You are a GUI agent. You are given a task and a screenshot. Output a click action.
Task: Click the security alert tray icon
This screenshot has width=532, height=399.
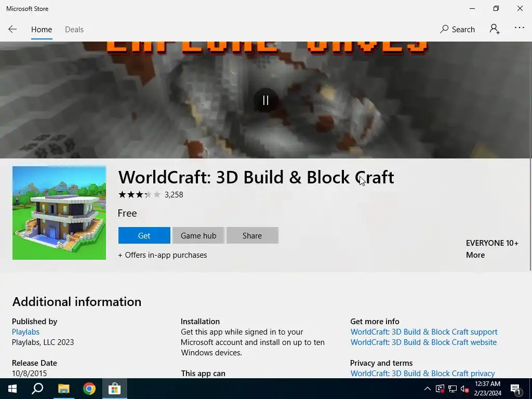point(440,389)
